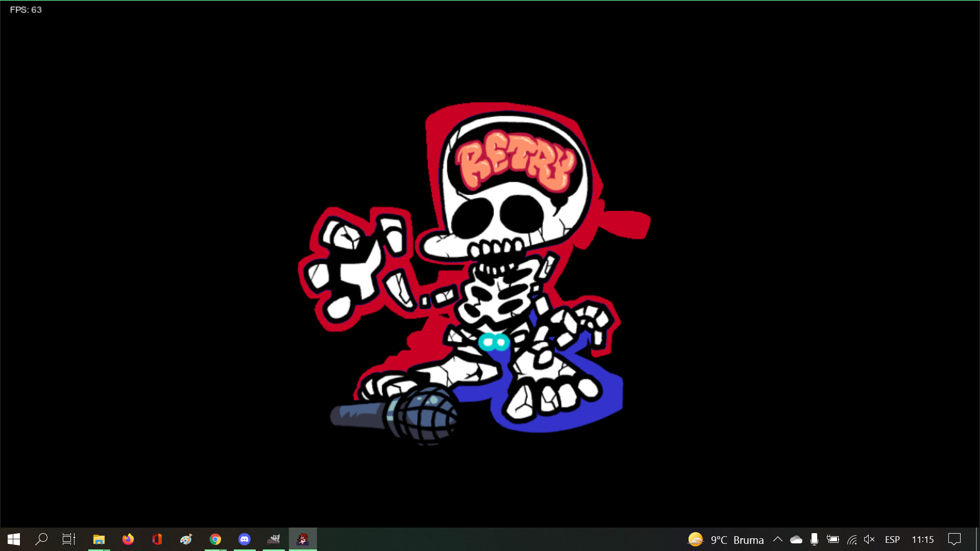Open Discord from the taskbar
The width and height of the screenshot is (980, 551).
pyautogui.click(x=245, y=539)
